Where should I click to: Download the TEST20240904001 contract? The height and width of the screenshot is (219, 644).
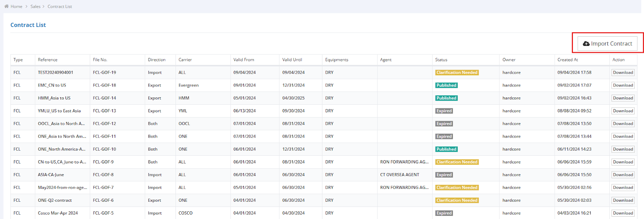click(623, 72)
